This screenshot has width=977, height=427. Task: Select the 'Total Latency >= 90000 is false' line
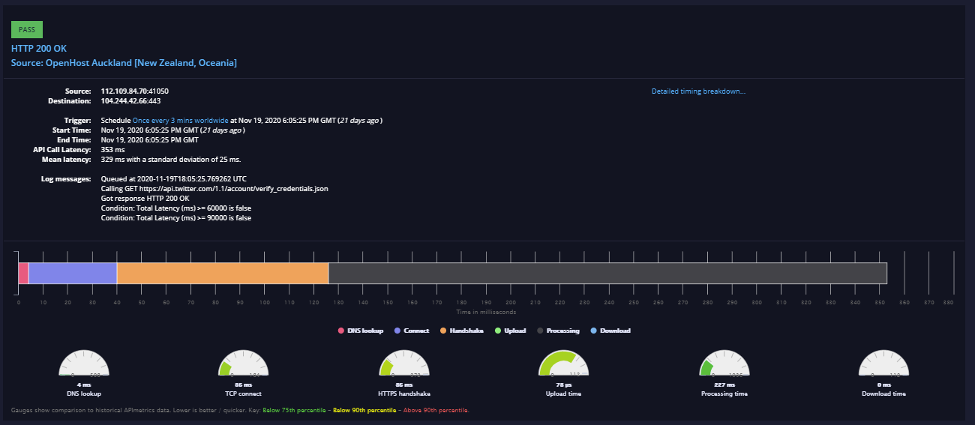pos(176,218)
